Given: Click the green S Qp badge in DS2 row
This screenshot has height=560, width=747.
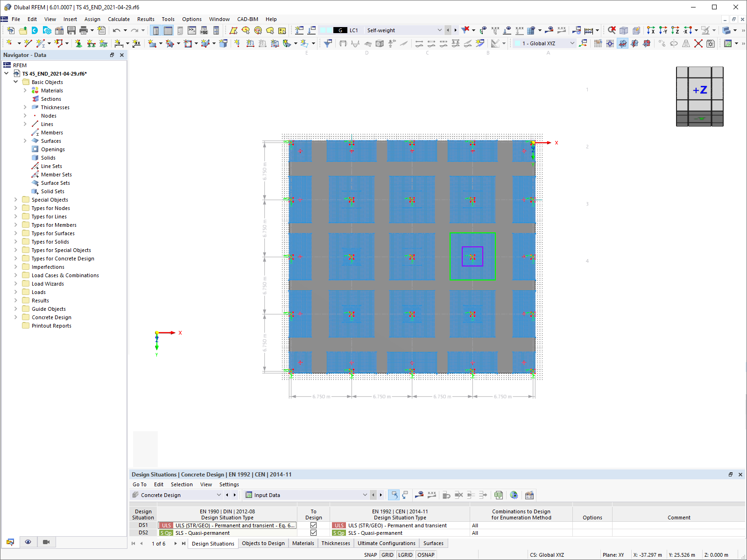Looking at the screenshot, I should click(166, 533).
